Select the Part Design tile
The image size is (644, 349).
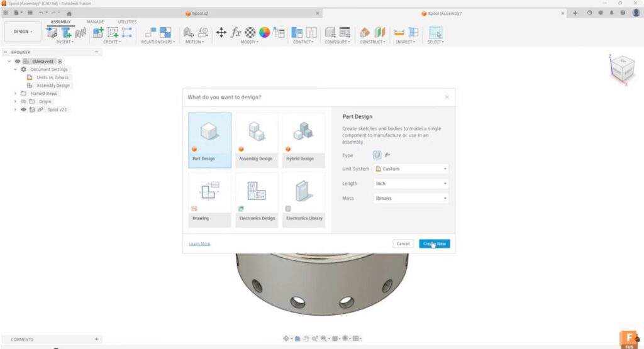click(210, 140)
